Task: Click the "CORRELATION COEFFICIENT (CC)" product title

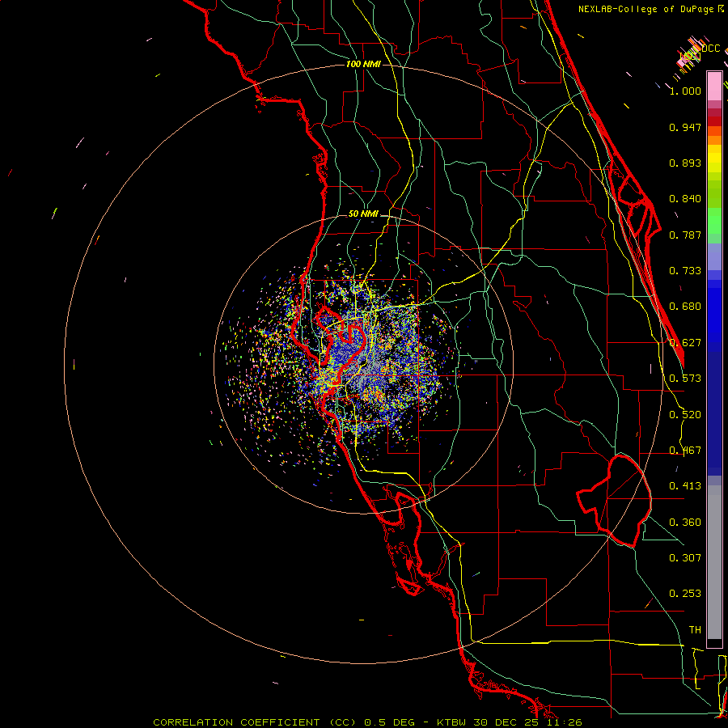Action: click(255, 722)
